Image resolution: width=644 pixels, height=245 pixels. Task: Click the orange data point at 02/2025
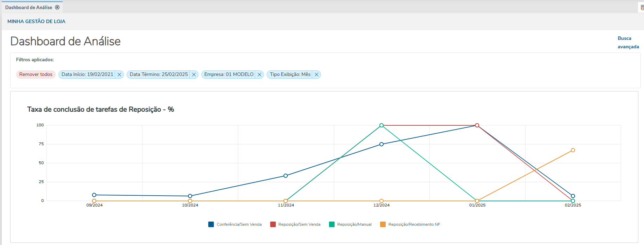tap(573, 150)
